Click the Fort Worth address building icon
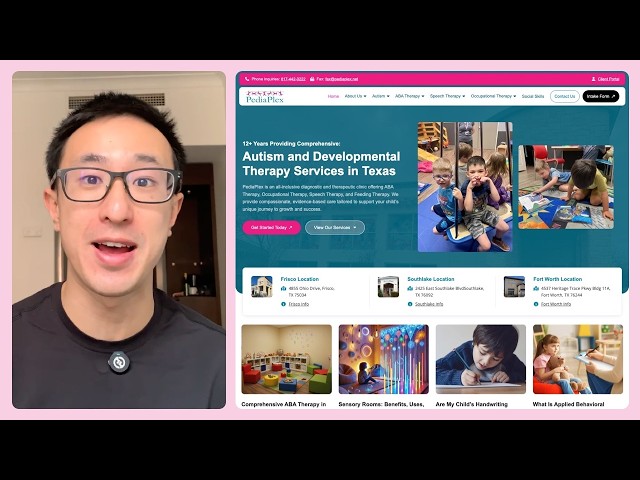 pos(536,289)
